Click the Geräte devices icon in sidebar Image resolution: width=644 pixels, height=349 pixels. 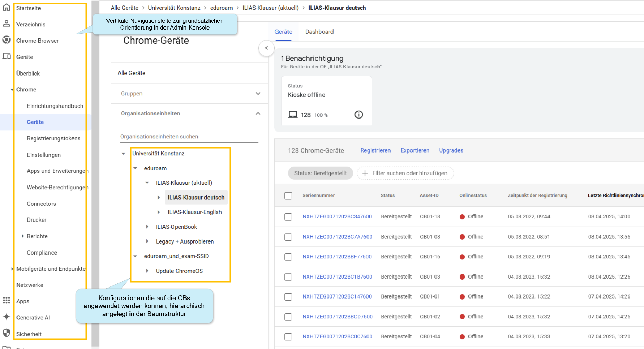[x=7, y=56]
